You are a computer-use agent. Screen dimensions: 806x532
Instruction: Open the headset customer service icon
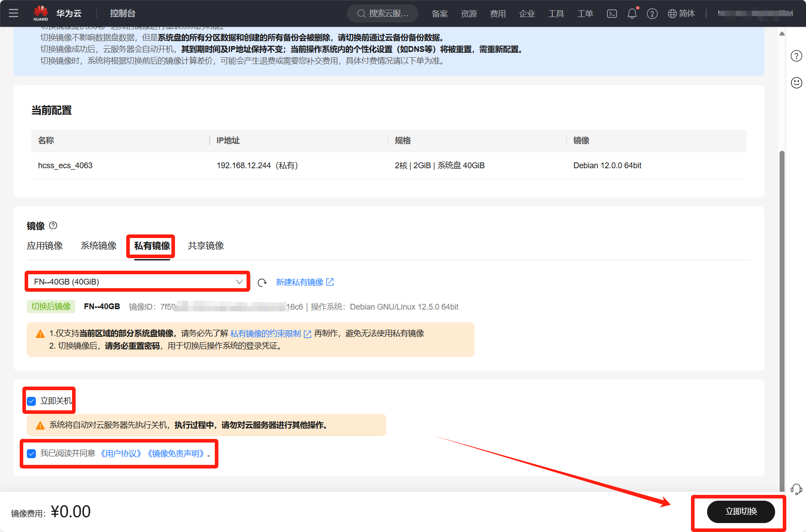point(796,489)
